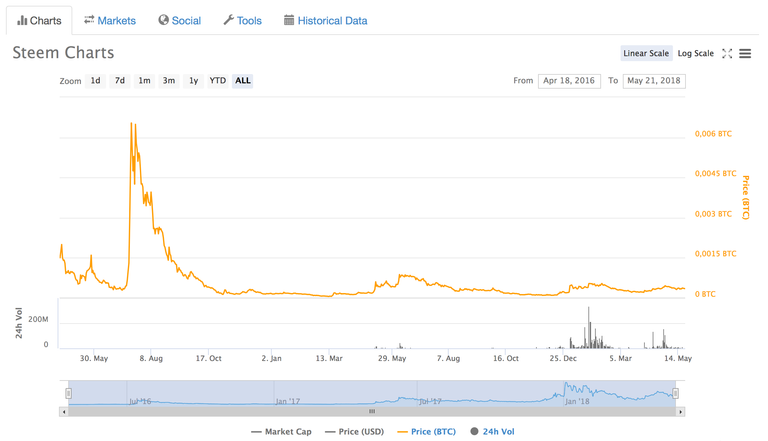Viewport: 768px width, 441px height.
Task: Click the navigator scrollbar right arrow
Action: tap(680, 412)
